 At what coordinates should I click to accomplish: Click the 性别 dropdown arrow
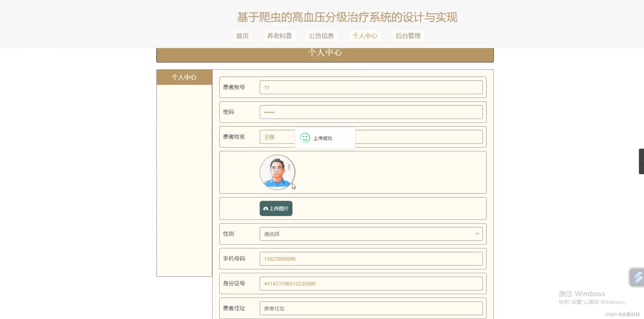pyautogui.click(x=477, y=234)
